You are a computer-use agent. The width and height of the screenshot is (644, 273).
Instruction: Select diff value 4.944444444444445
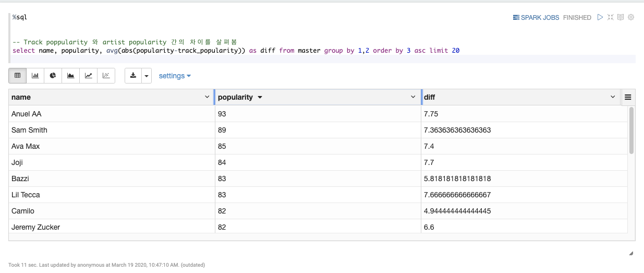524,211
